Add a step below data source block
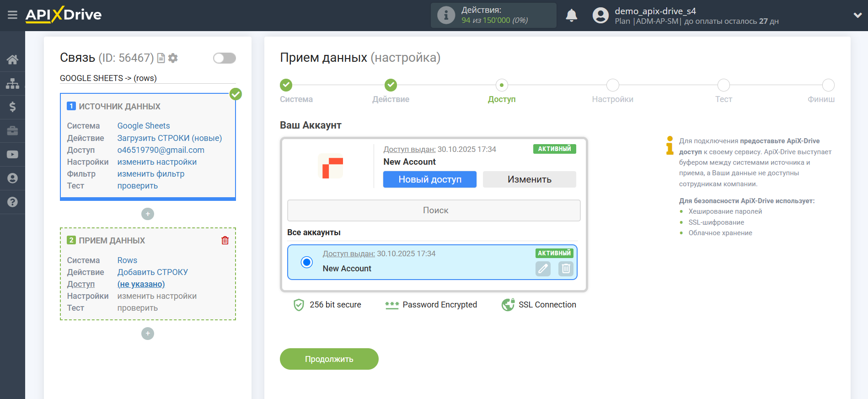Viewport: 868px width, 399px height. click(x=148, y=214)
